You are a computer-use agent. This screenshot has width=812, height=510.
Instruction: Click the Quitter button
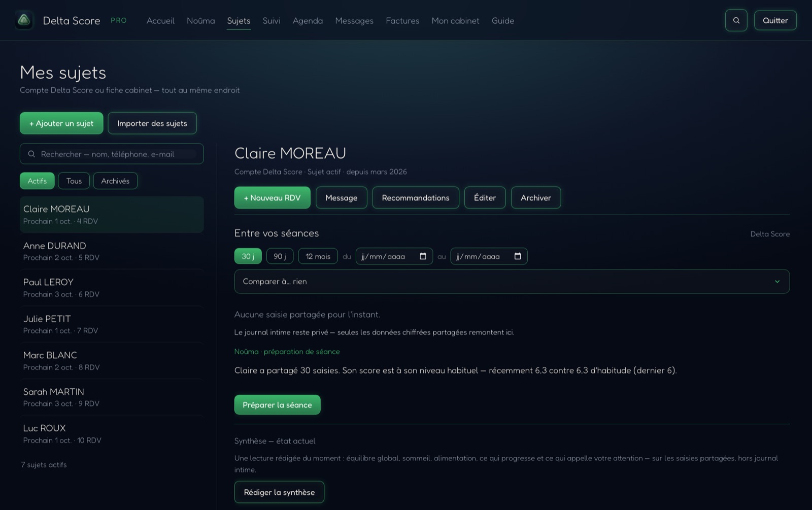click(x=775, y=20)
